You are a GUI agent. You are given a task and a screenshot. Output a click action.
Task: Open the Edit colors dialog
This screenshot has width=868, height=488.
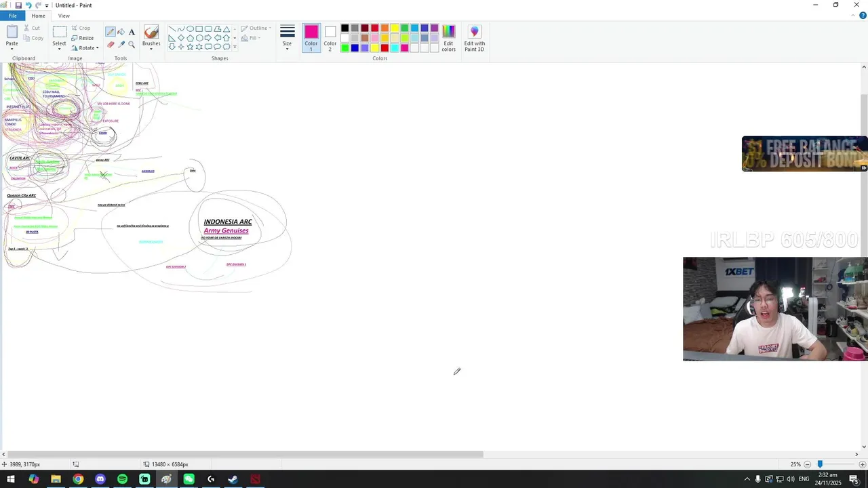(x=449, y=39)
